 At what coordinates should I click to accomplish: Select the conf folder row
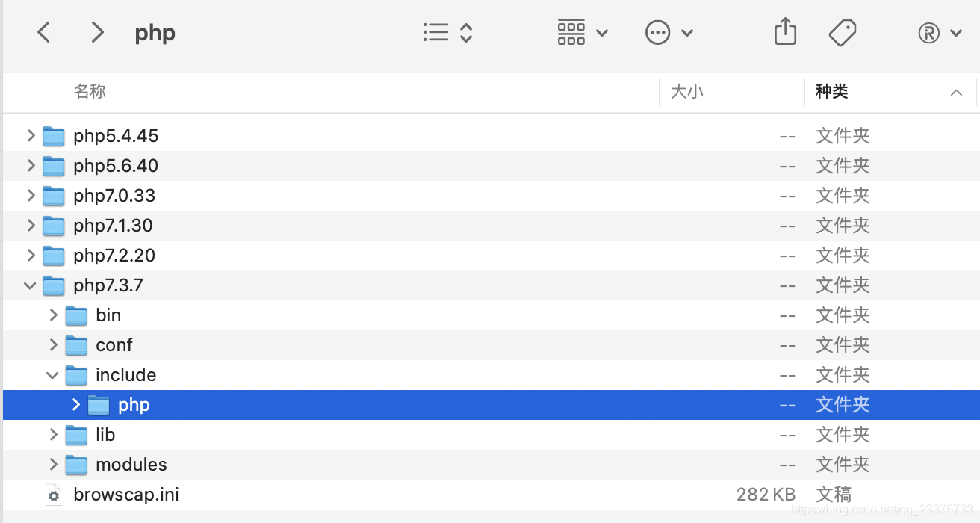(114, 345)
